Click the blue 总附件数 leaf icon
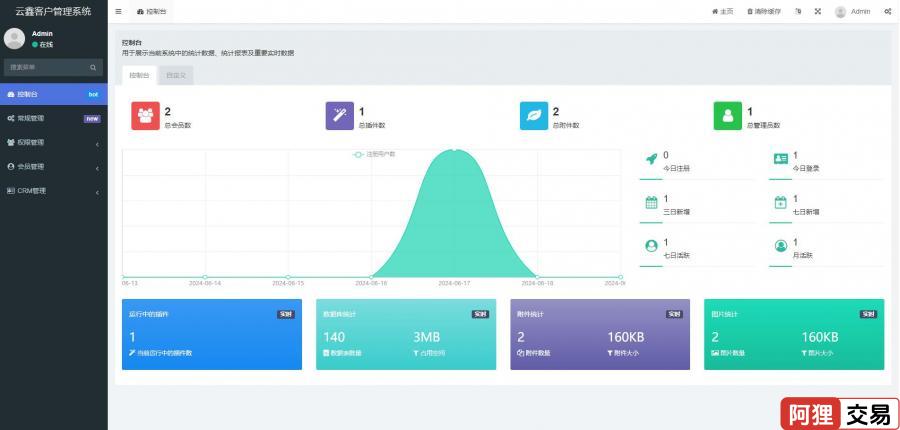The height and width of the screenshot is (430, 900). pyautogui.click(x=534, y=116)
